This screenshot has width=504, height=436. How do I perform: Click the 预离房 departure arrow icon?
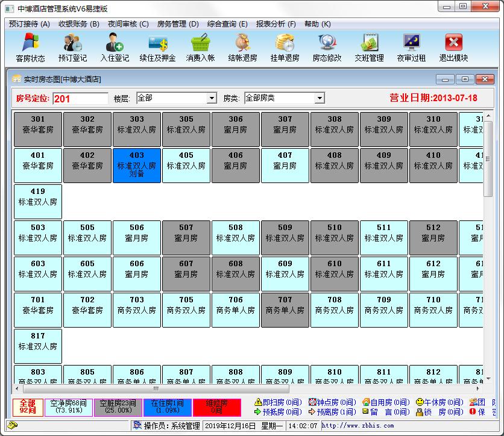point(312,411)
